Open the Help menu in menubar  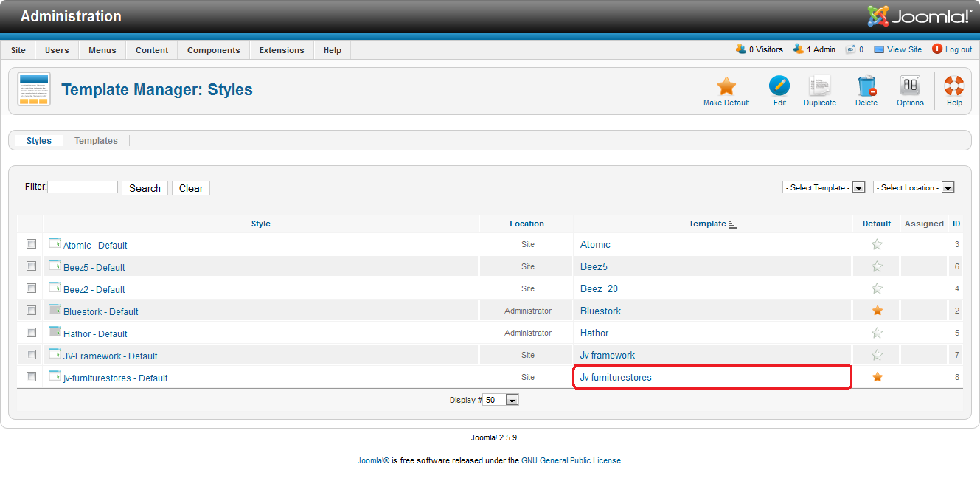333,50
